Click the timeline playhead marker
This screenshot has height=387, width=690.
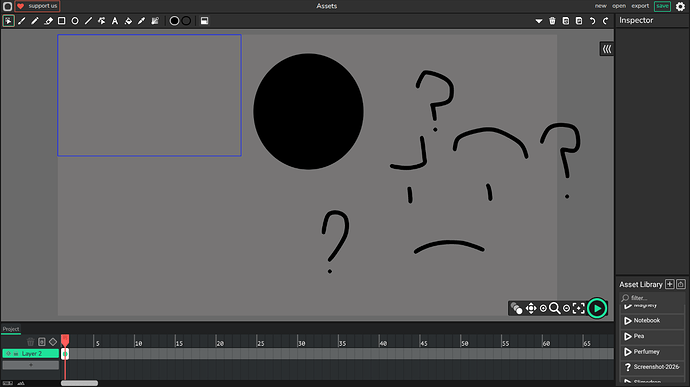65,339
